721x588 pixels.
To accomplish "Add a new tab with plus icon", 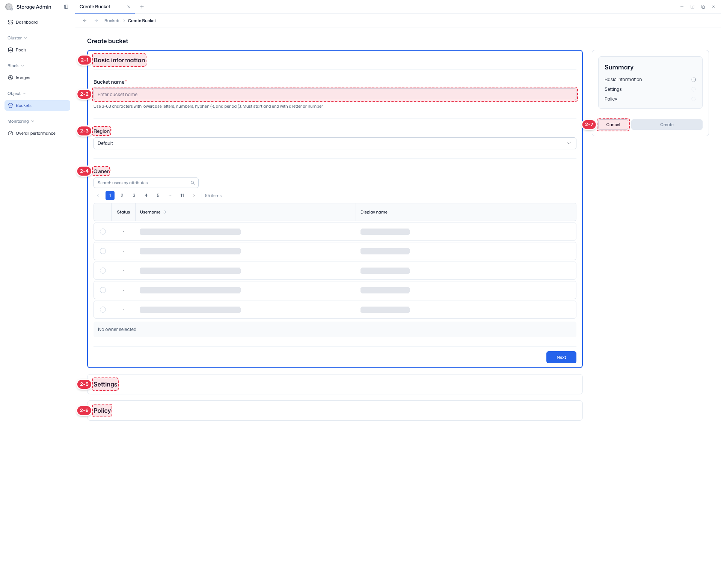I will coord(142,7).
